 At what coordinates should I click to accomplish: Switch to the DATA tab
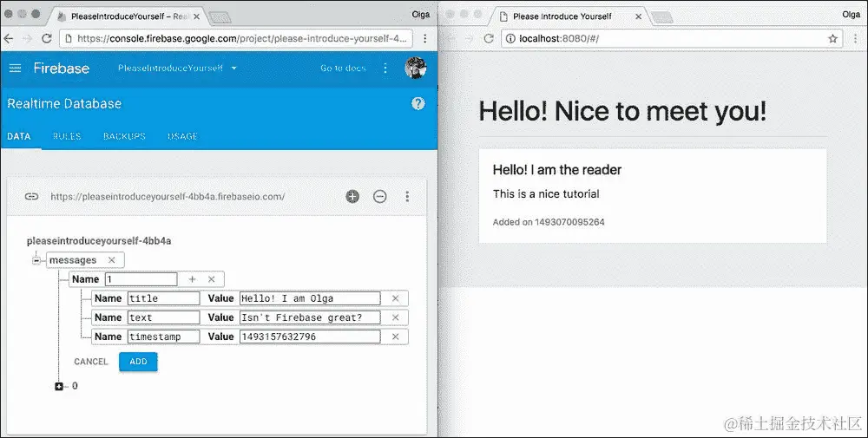coord(19,136)
